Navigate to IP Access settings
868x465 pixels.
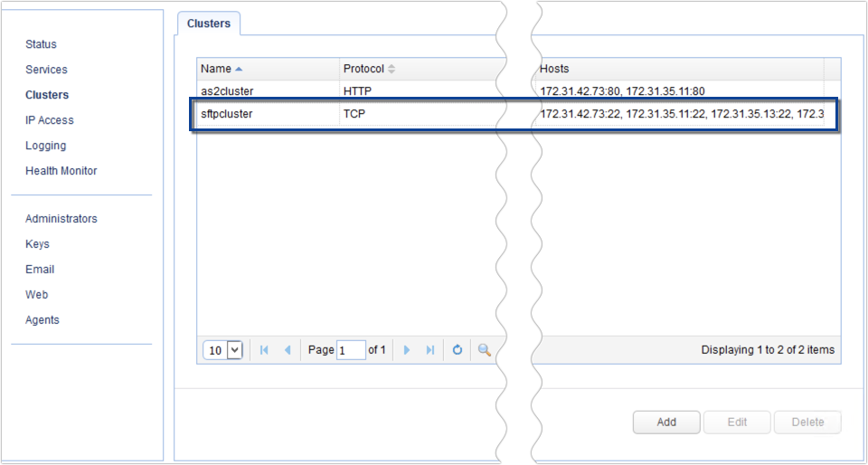pyautogui.click(x=50, y=120)
